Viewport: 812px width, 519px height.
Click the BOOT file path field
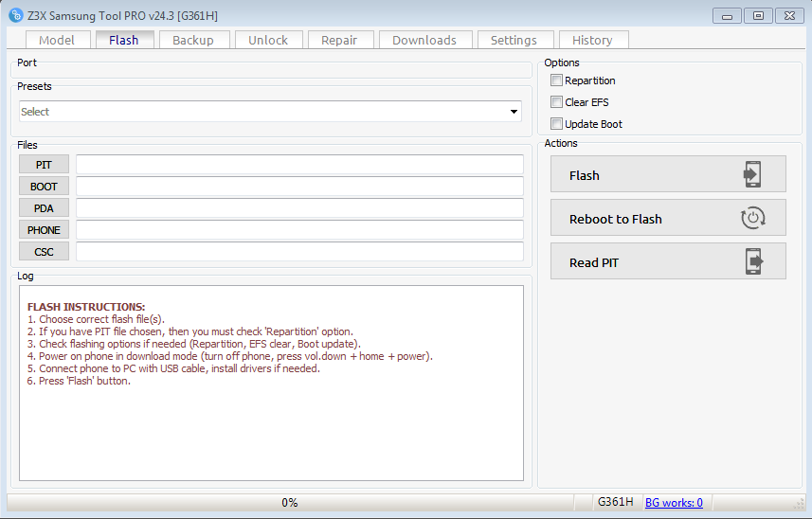tap(299, 187)
